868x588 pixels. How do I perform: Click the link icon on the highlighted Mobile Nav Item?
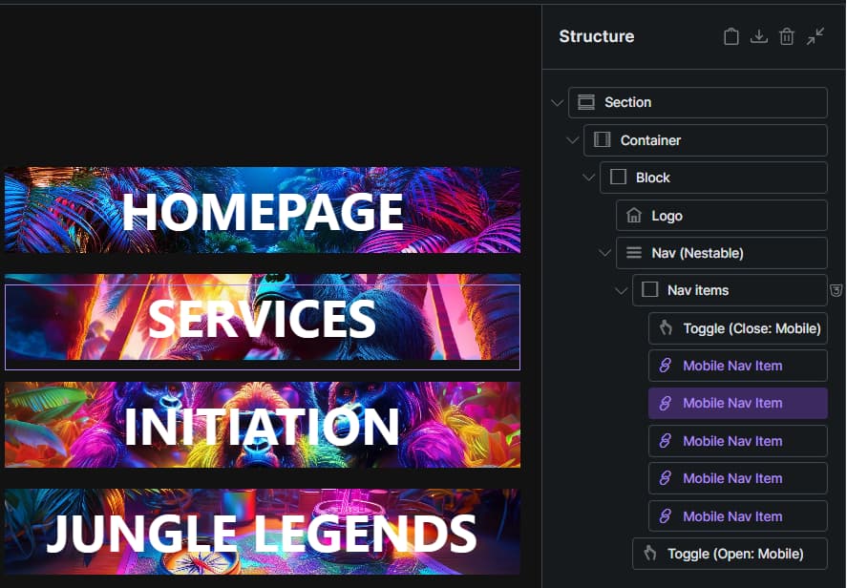(x=666, y=403)
